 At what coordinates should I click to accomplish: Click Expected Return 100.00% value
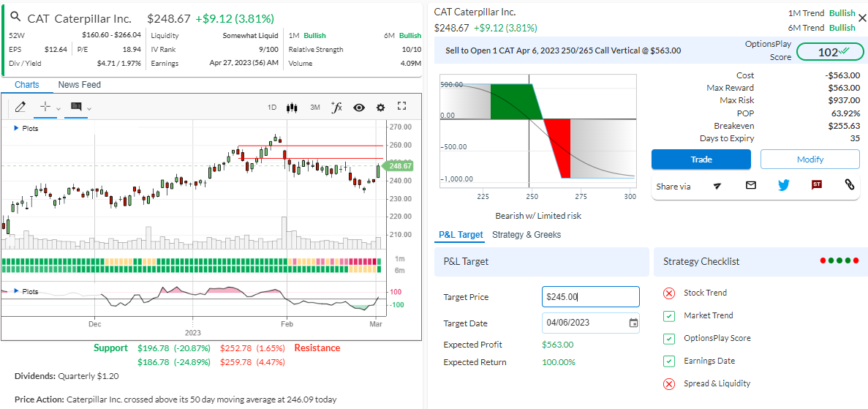(x=557, y=362)
